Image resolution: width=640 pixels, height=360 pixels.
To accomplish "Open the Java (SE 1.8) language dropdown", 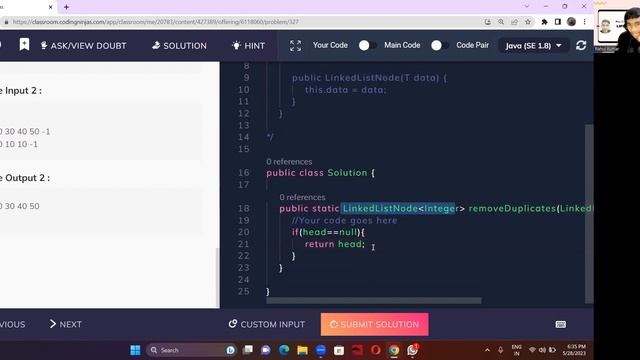I will (533, 45).
